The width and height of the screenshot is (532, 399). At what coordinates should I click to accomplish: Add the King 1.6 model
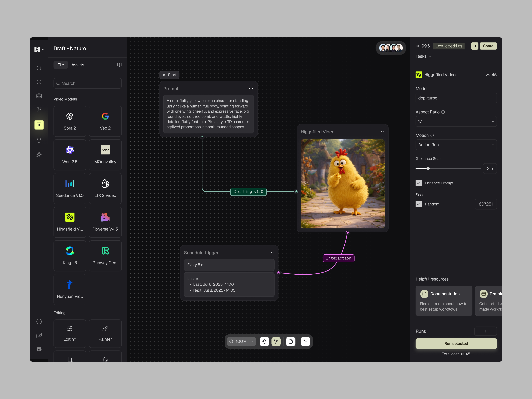(x=70, y=256)
